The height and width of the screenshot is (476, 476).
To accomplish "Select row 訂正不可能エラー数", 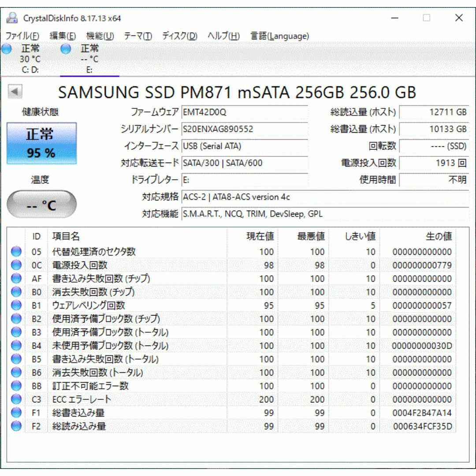I will (x=231, y=386).
